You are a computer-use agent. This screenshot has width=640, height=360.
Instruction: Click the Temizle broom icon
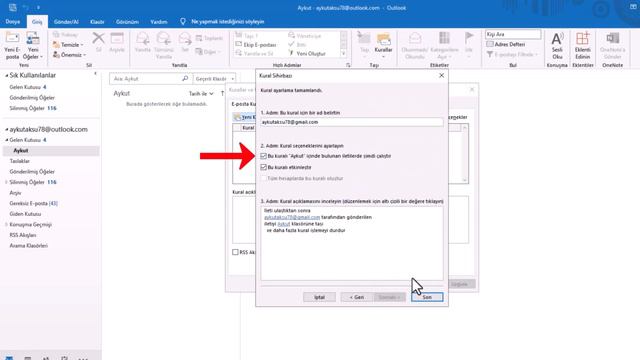[56, 44]
